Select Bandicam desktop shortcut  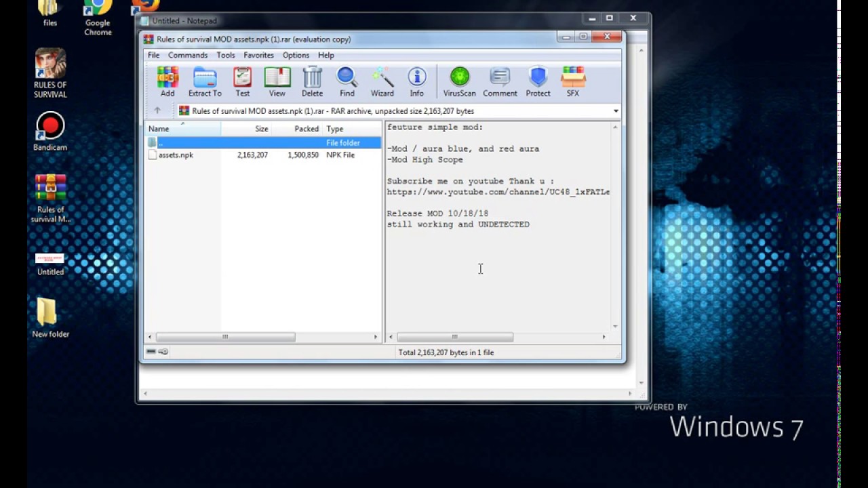50,131
